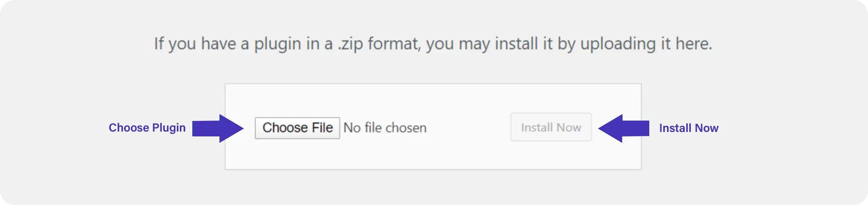Click the No file chosen text
This screenshot has width=868, height=205.
point(385,128)
